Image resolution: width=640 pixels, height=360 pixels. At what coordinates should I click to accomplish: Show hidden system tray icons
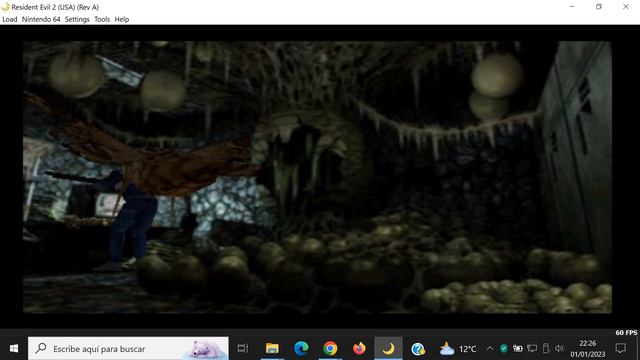click(x=489, y=349)
